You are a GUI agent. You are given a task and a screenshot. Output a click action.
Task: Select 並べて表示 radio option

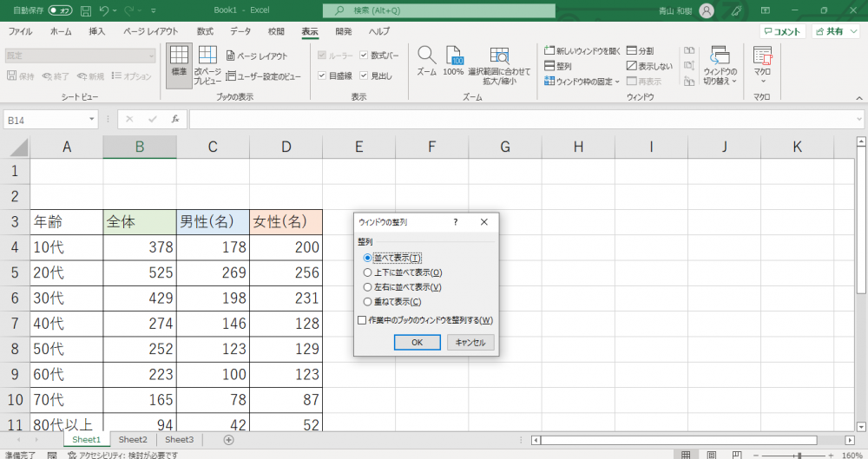(367, 258)
